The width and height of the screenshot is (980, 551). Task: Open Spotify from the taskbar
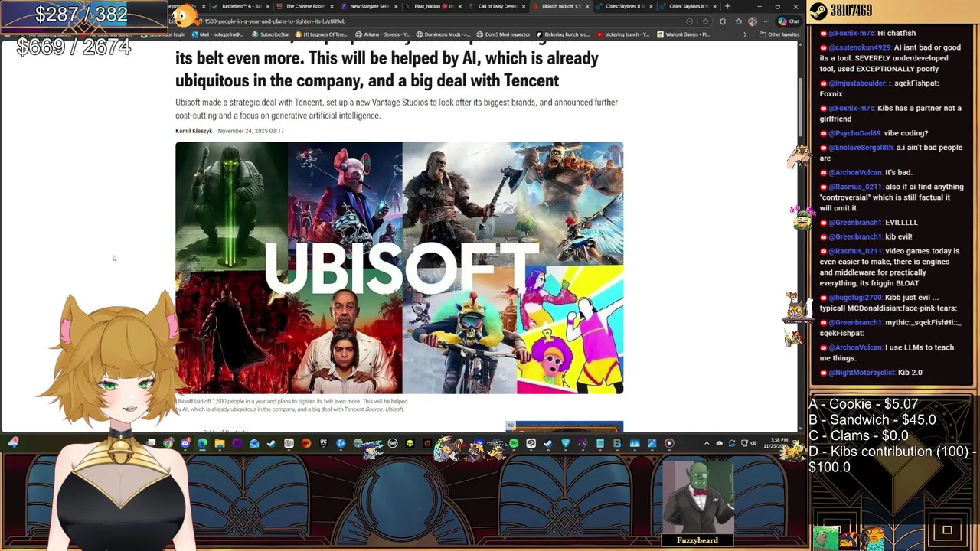point(514,443)
